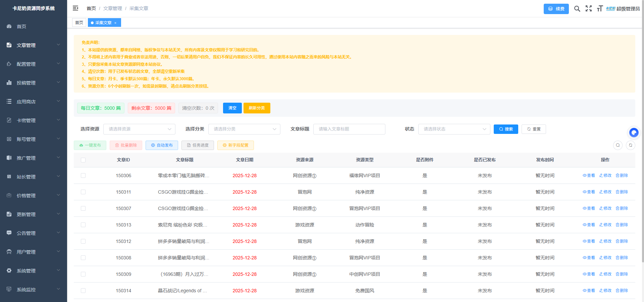Open the global search magnifier icon
The width and height of the screenshot is (644, 302).
point(577,9)
